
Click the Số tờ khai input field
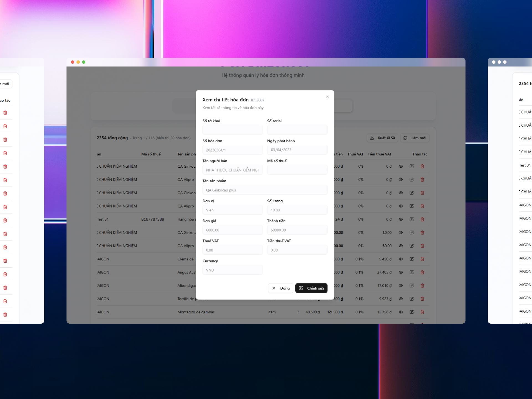(x=232, y=130)
